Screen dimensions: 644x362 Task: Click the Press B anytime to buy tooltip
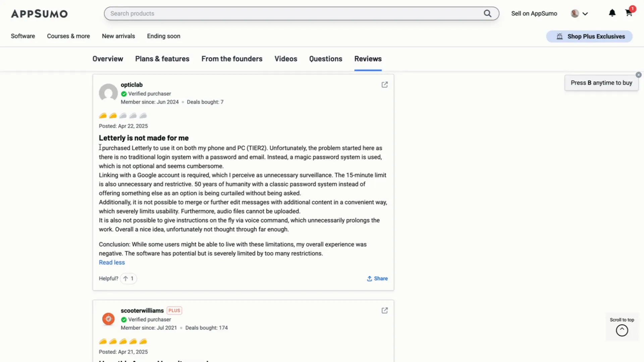pyautogui.click(x=601, y=83)
